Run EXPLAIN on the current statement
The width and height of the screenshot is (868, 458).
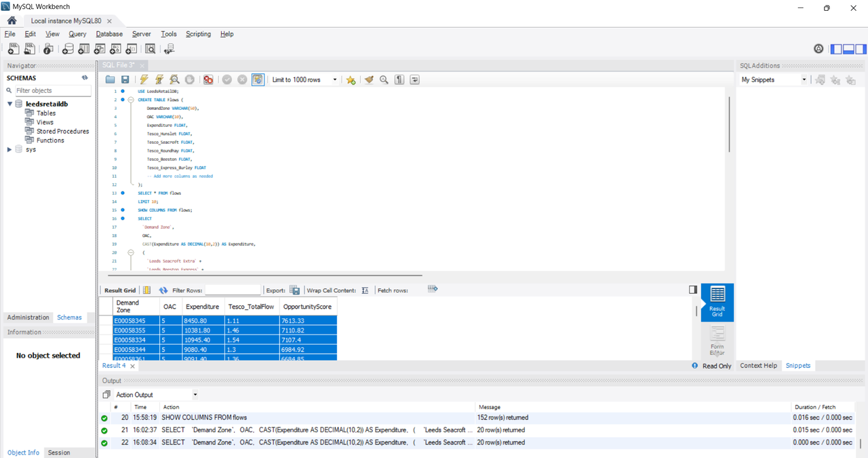tap(175, 79)
